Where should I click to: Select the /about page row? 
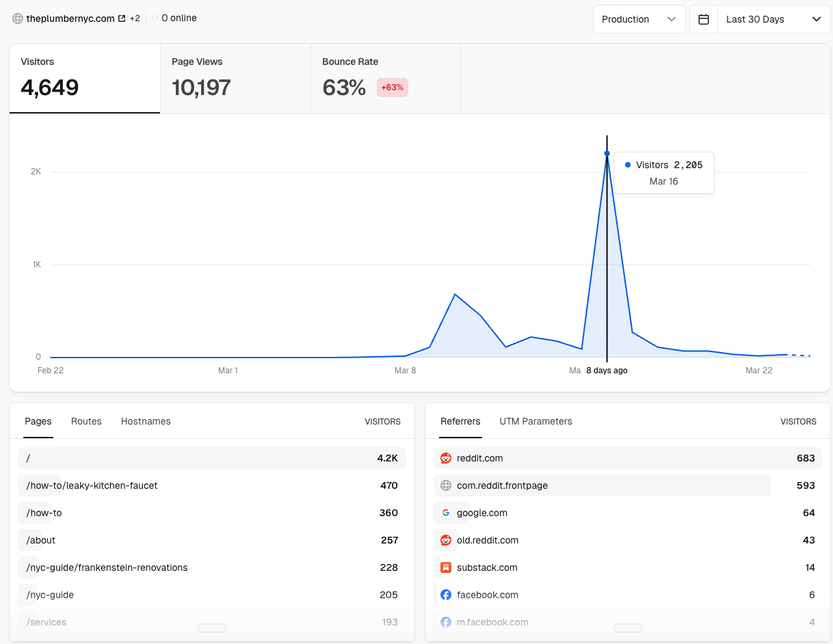(x=212, y=540)
